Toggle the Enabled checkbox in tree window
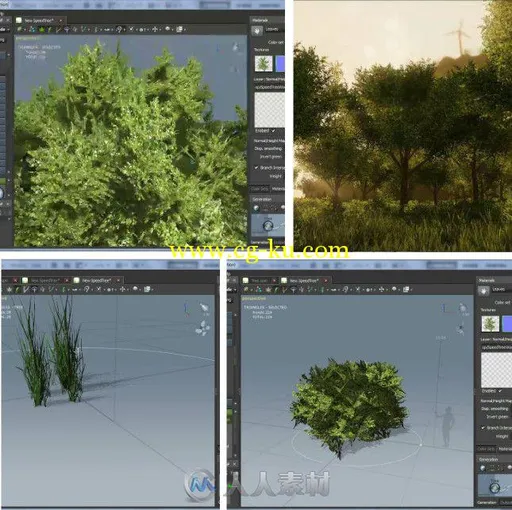 (x=273, y=131)
